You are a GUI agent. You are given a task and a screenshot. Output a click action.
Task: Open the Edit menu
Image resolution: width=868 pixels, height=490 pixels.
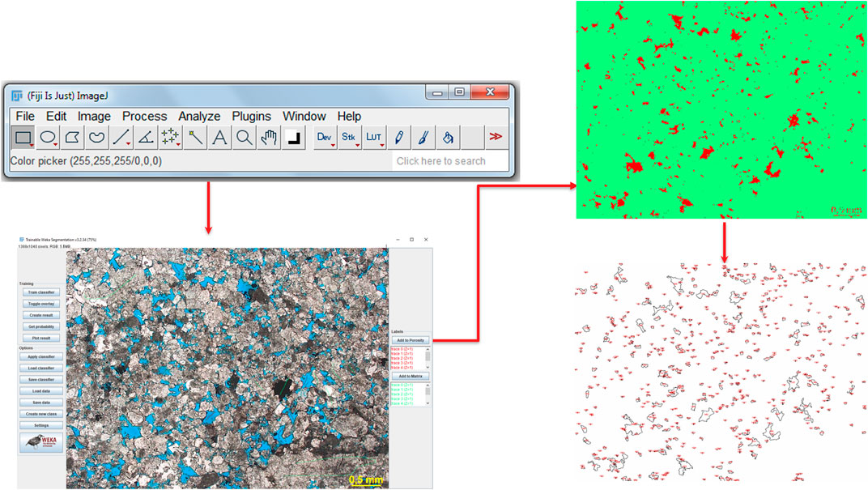56,117
